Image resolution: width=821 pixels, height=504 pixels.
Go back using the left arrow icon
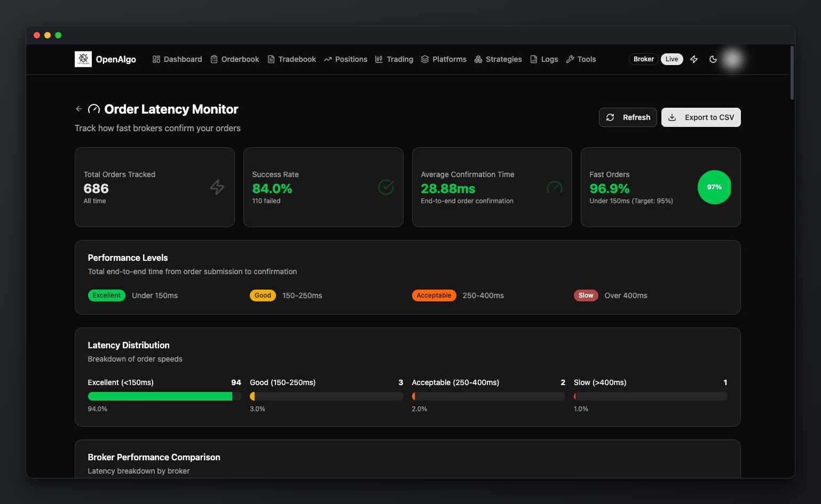click(x=79, y=109)
